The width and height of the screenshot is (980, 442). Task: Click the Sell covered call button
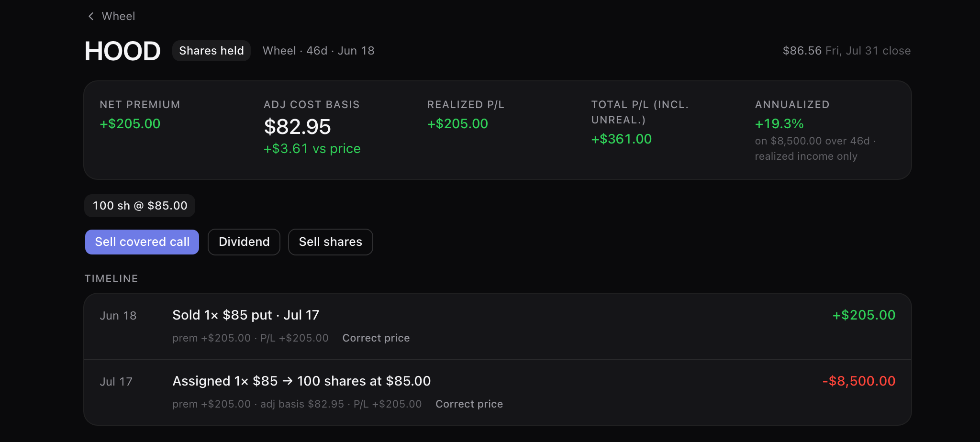tap(142, 242)
